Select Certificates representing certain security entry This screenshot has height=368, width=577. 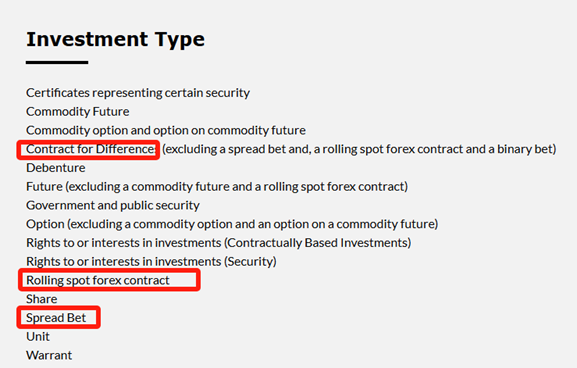tap(138, 93)
